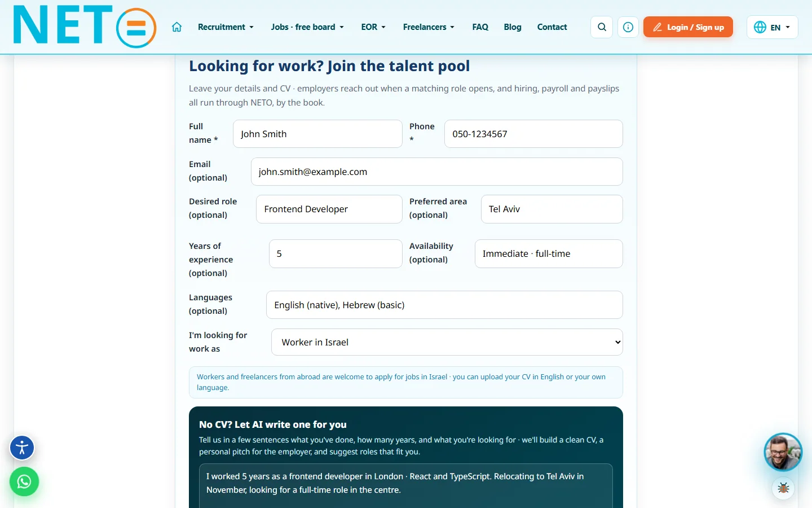Viewport: 812px width, 508px height.
Task: Click the Phone field
Action: (533, 134)
